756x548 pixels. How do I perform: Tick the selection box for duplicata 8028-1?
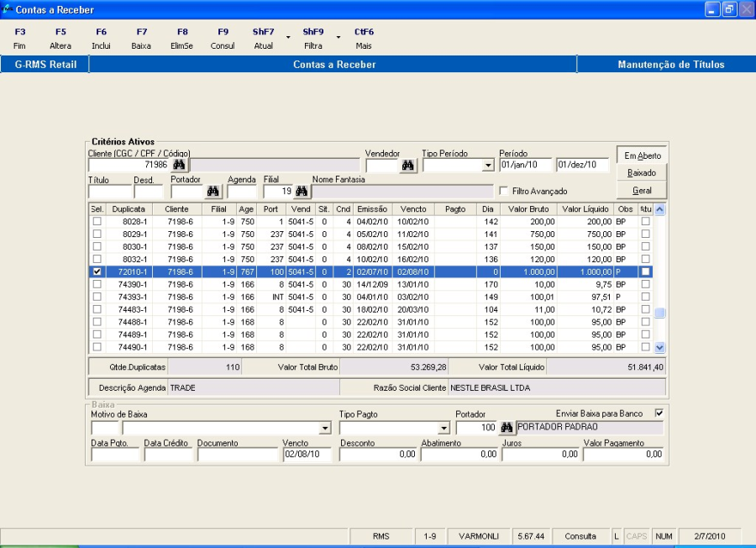97,221
